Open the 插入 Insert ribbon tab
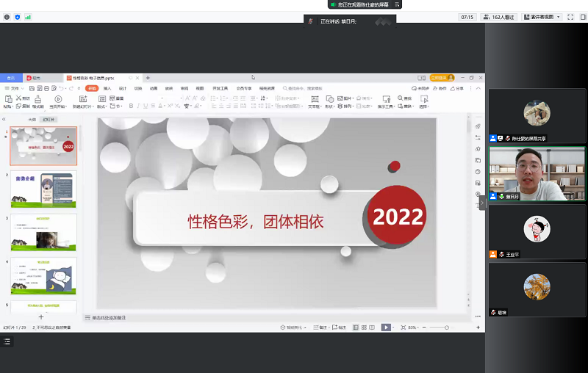Screen dimensions: 588x373 (x=107, y=88)
